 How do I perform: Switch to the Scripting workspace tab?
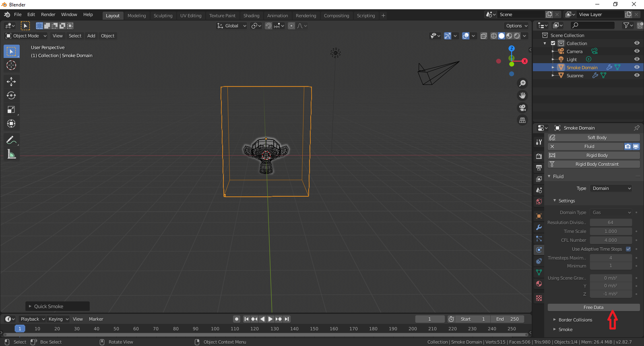coord(366,16)
